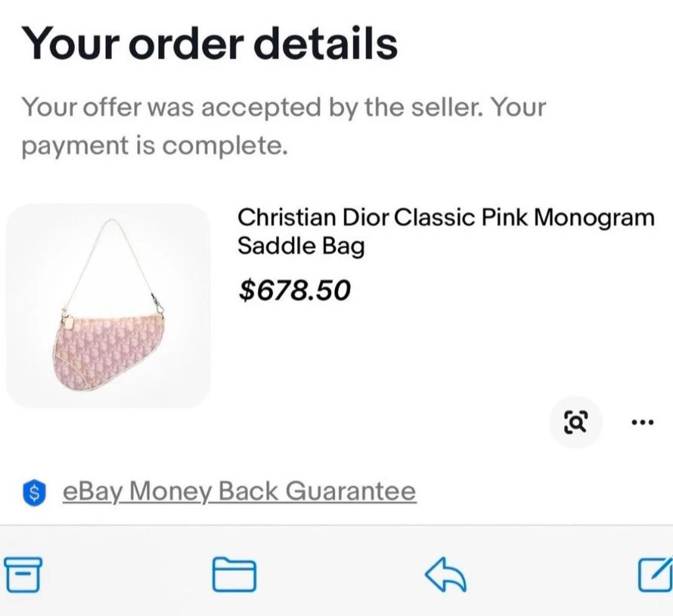Click the blue shield dollar icon
The image size is (673, 616).
[x=34, y=492]
